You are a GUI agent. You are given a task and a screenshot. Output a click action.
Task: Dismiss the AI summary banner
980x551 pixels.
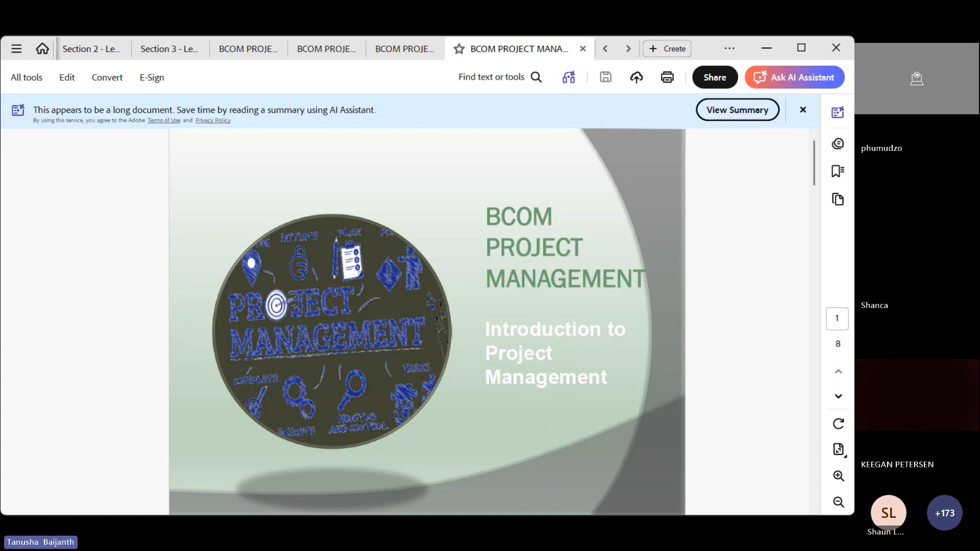[803, 110]
